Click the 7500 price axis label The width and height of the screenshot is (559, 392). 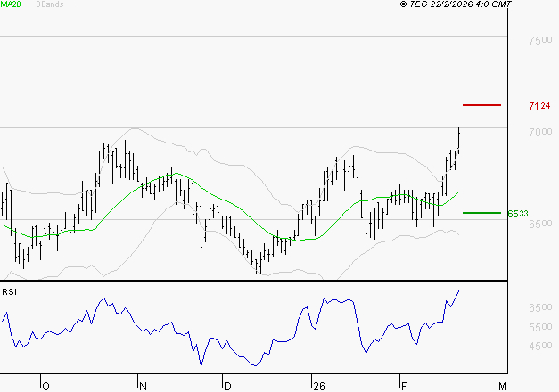pyautogui.click(x=540, y=40)
